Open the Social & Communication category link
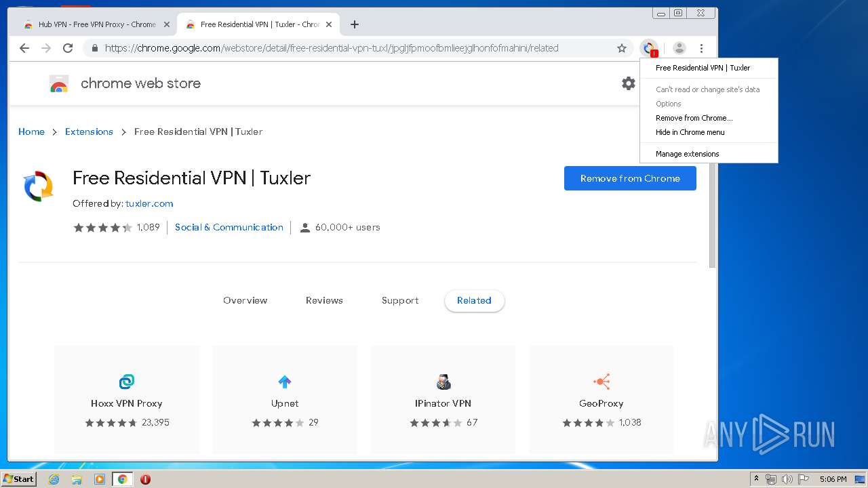This screenshot has height=488, width=868. pos(229,227)
